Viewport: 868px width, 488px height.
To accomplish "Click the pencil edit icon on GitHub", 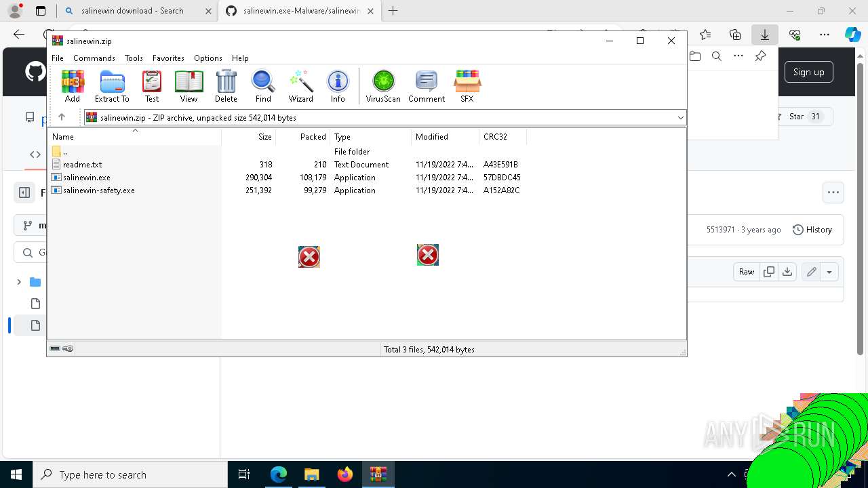I will [x=811, y=272].
